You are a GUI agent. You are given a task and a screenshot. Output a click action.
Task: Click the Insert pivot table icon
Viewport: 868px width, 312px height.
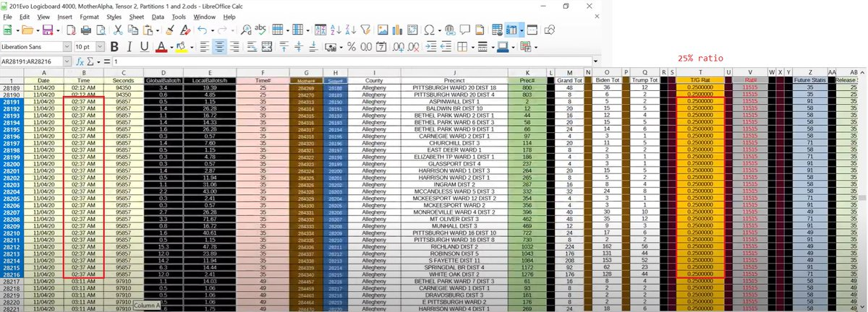pyautogui.click(x=412, y=30)
